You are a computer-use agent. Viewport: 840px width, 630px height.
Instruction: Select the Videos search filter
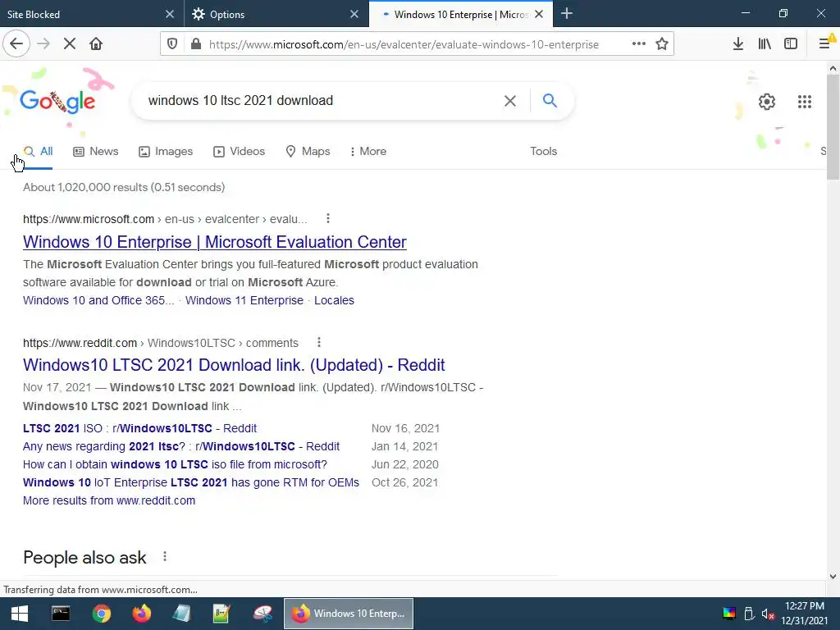coord(239,152)
